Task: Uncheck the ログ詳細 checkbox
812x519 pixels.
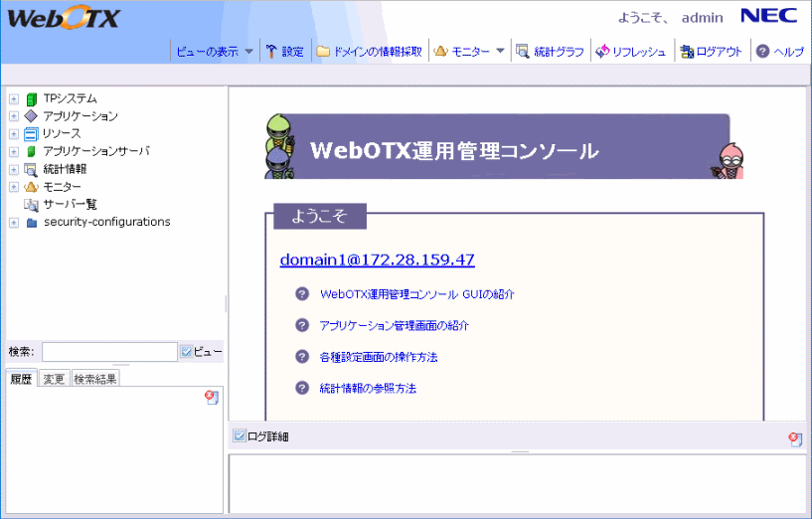Action: pos(239,436)
